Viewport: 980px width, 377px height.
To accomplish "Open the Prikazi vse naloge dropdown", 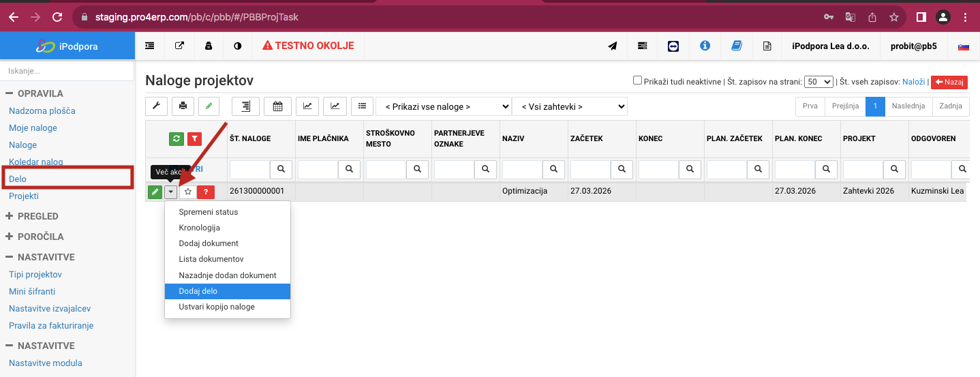I will 444,106.
